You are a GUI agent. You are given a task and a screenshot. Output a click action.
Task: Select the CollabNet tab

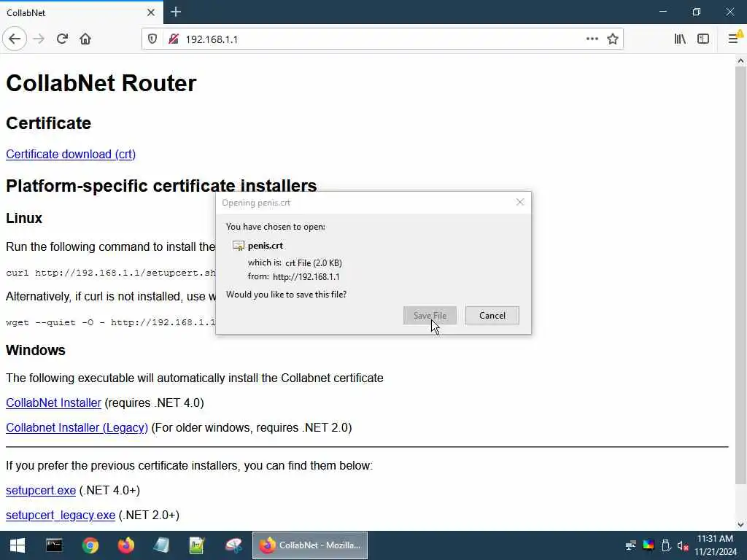pyautogui.click(x=82, y=12)
